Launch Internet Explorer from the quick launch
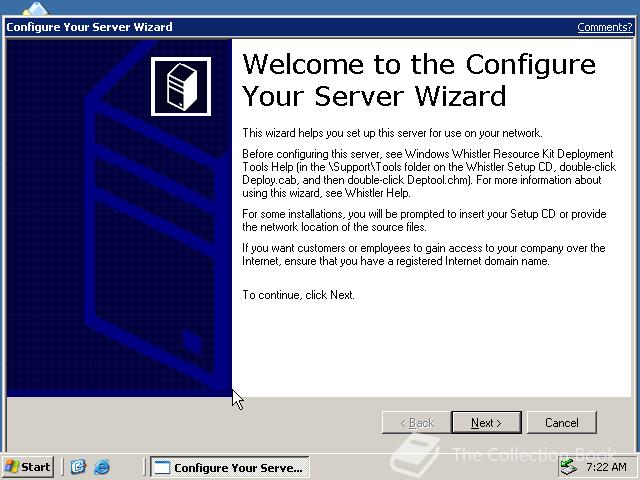The width and height of the screenshot is (640, 480). [x=102, y=467]
